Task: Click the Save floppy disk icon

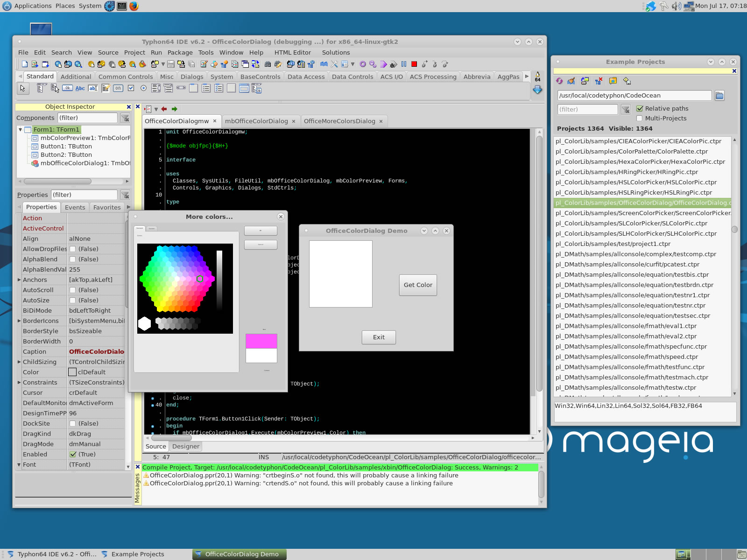Action: tap(171, 64)
